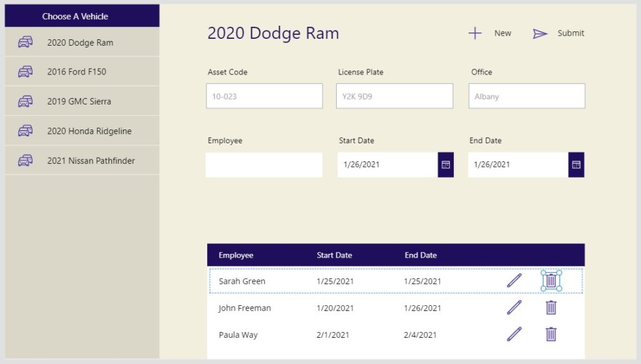Click the Sarah Green name cell

pos(242,281)
